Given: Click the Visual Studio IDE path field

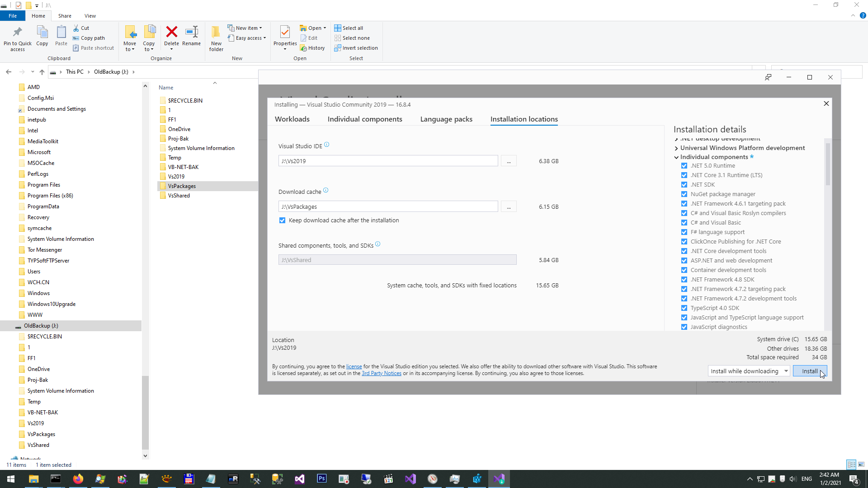Looking at the screenshot, I should [x=388, y=161].
